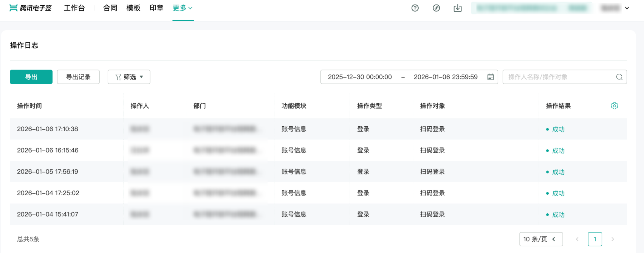
Task: Expand the 更多 menu
Action: point(183,8)
